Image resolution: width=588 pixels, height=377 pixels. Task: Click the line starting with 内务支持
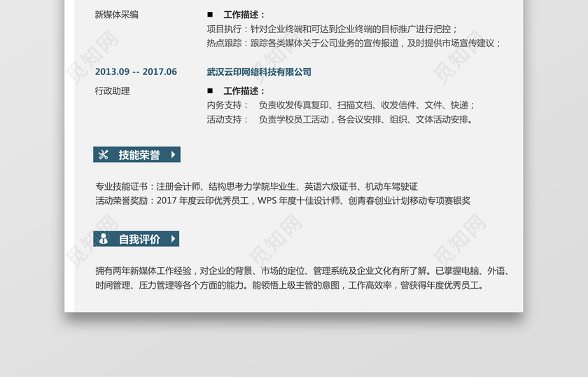pos(341,105)
